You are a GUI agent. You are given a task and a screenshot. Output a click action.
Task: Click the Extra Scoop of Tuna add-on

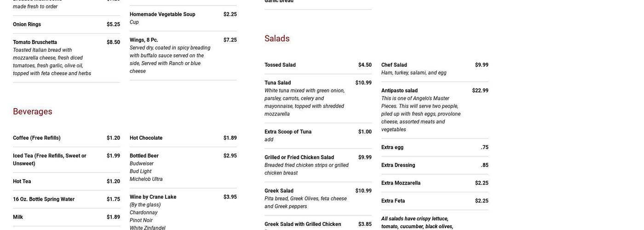click(x=288, y=132)
